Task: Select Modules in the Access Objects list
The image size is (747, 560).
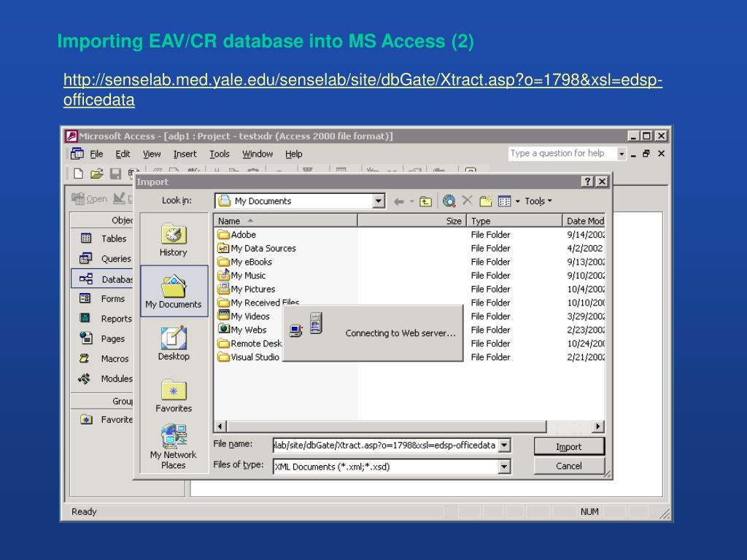Action: (104, 378)
